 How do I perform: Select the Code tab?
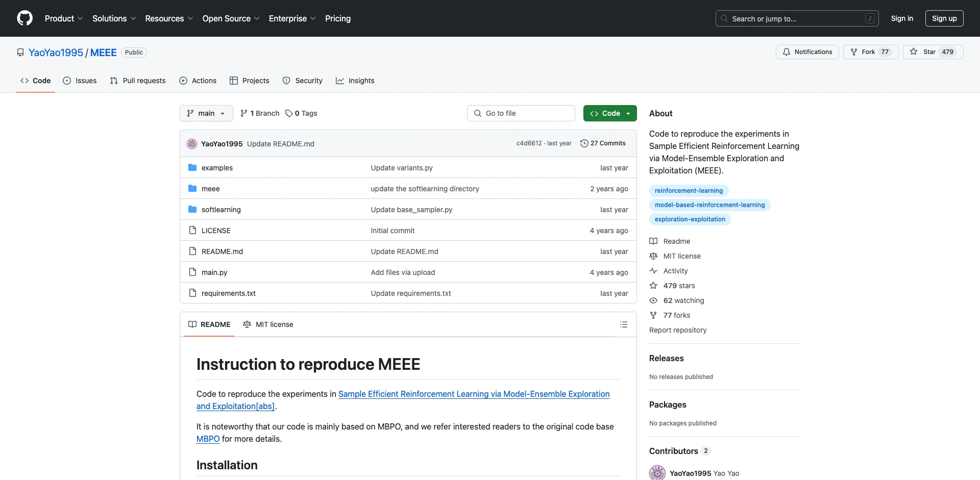tap(36, 81)
